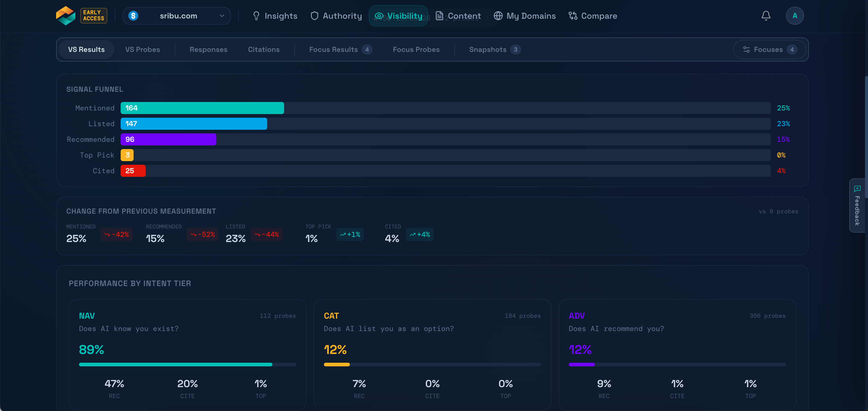This screenshot has height=411, width=868.
Task: Click "vs 9 probes" text
Action: click(x=778, y=212)
